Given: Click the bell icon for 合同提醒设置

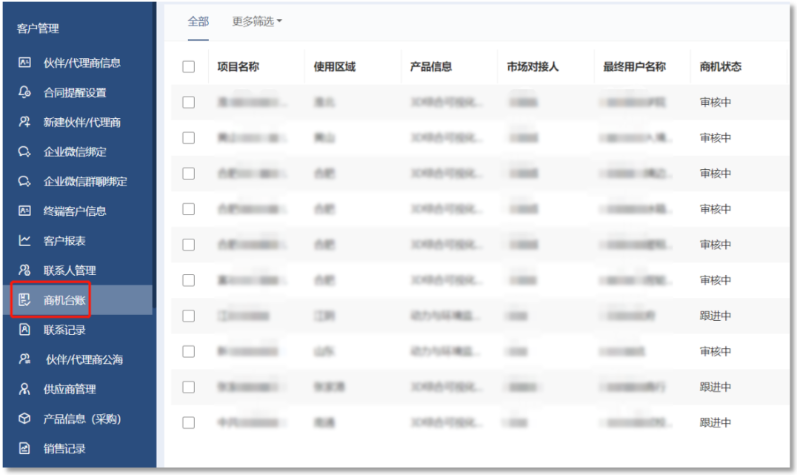Looking at the screenshot, I should click(x=25, y=93).
